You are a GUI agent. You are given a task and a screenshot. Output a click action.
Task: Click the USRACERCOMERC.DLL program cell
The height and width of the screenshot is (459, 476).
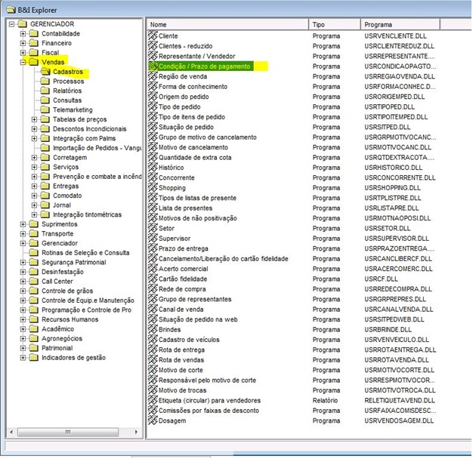398,269
